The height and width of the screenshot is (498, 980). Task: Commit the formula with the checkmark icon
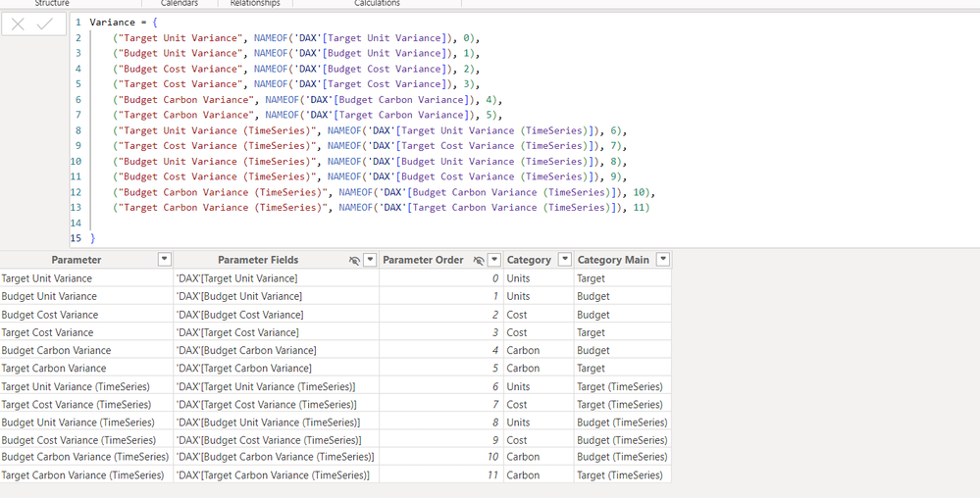coord(45,25)
